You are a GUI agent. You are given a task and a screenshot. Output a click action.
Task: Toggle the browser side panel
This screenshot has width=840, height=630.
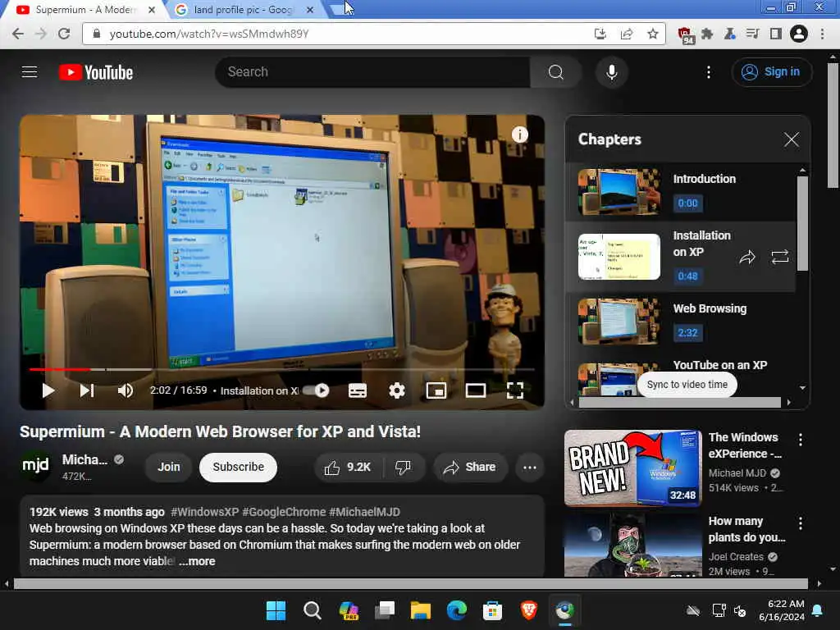(x=776, y=34)
